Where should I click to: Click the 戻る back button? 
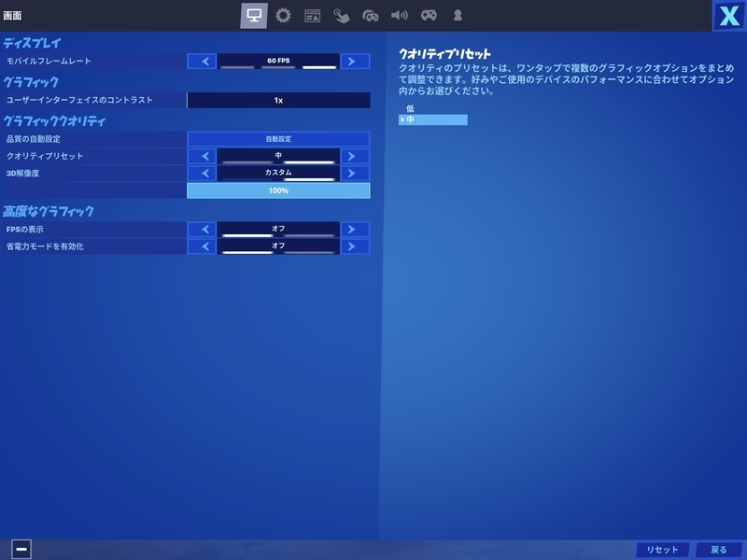click(718, 550)
